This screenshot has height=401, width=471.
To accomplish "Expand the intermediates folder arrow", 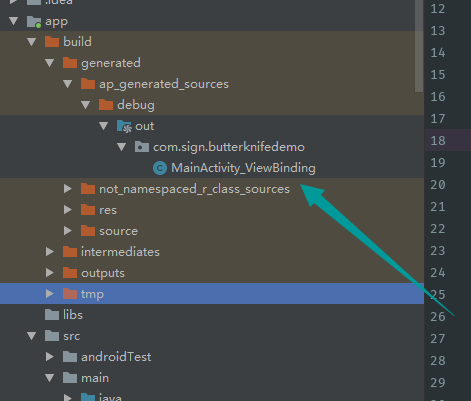I will [50, 252].
